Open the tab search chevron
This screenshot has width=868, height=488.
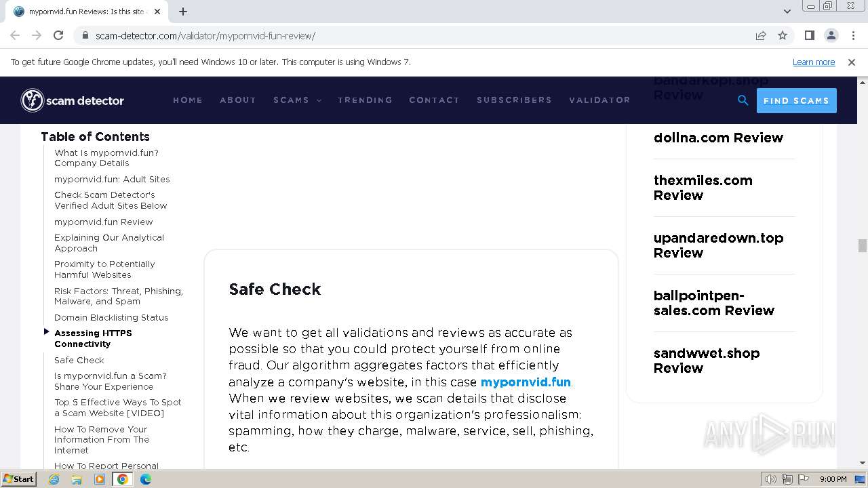tap(787, 12)
